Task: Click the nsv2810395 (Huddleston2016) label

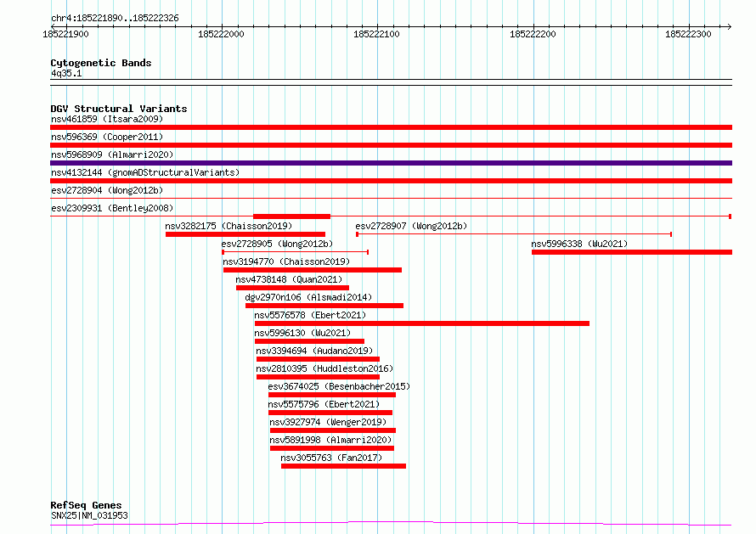Action: [324, 368]
